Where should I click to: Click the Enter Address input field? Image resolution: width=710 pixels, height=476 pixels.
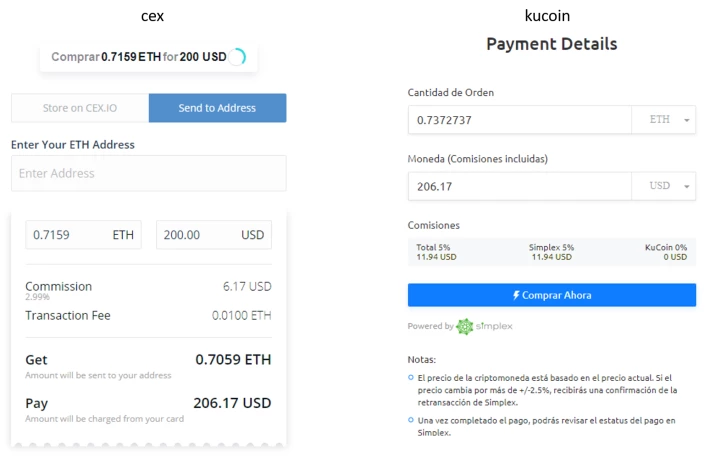pos(149,173)
